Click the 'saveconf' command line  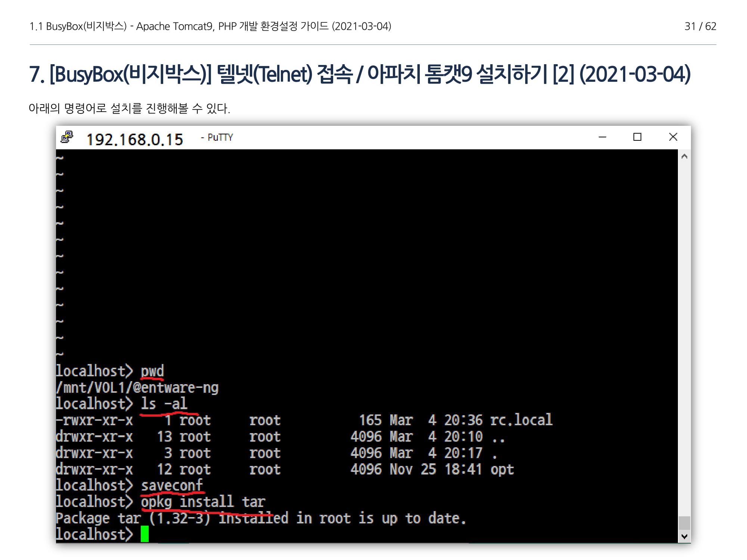[x=171, y=485]
